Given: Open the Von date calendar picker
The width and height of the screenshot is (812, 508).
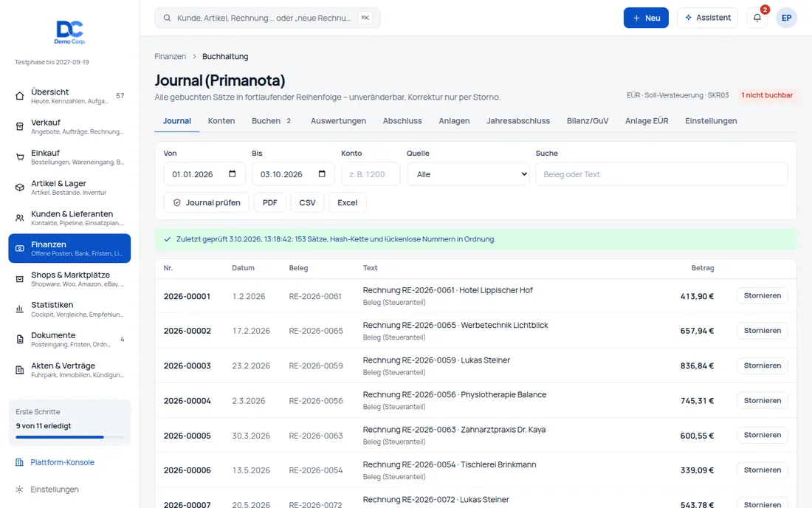Looking at the screenshot, I should click(x=232, y=174).
